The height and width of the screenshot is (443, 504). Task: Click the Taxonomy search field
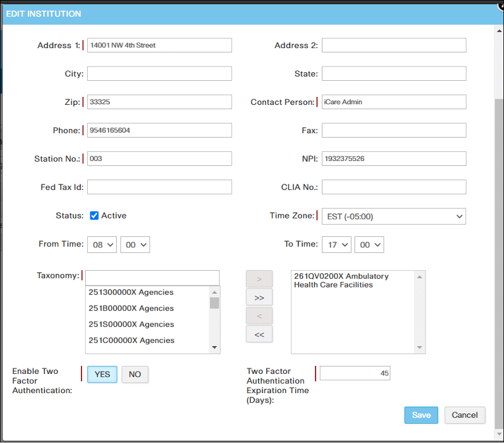[153, 277]
